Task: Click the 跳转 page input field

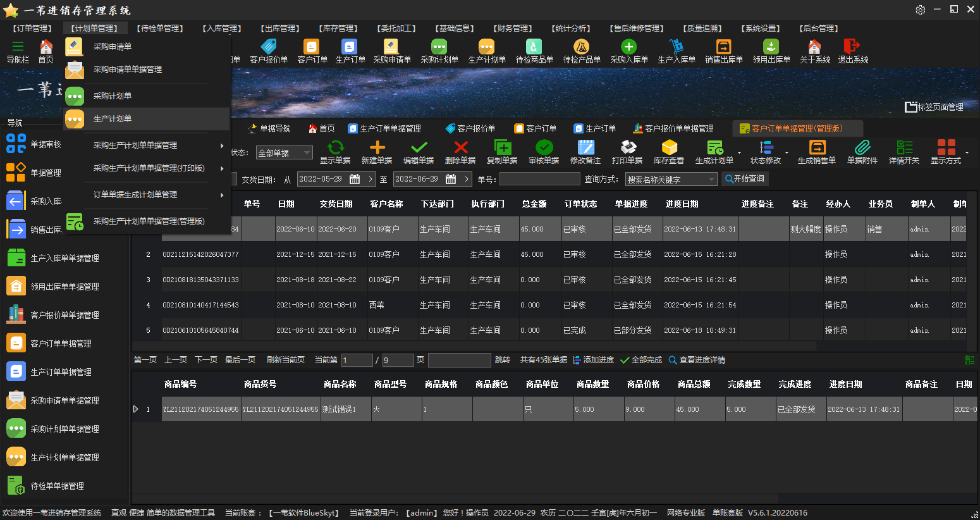Action: (x=460, y=360)
